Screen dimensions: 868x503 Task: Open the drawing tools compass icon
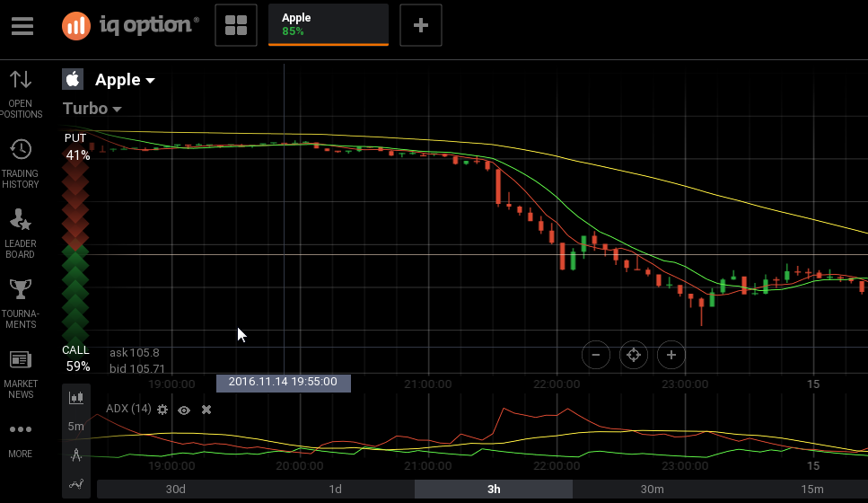point(75,454)
